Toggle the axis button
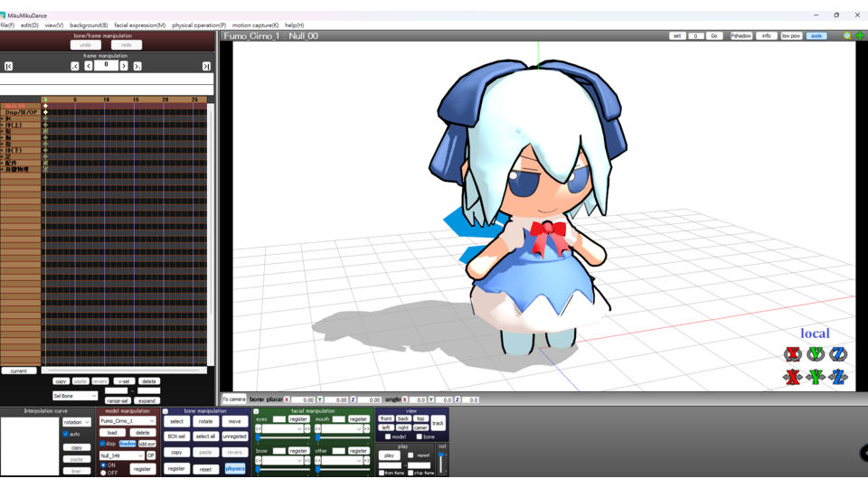This screenshot has width=868, height=488. coord(816,36)
